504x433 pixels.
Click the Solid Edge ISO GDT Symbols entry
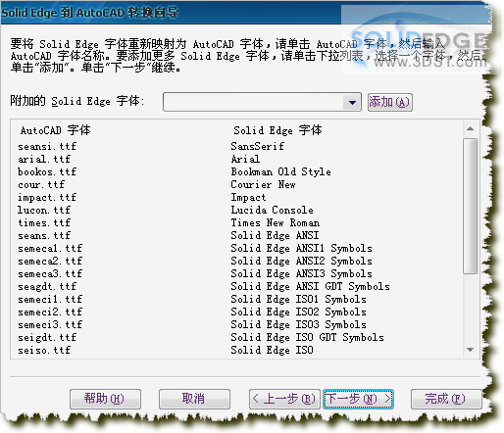tap(308, 337)
